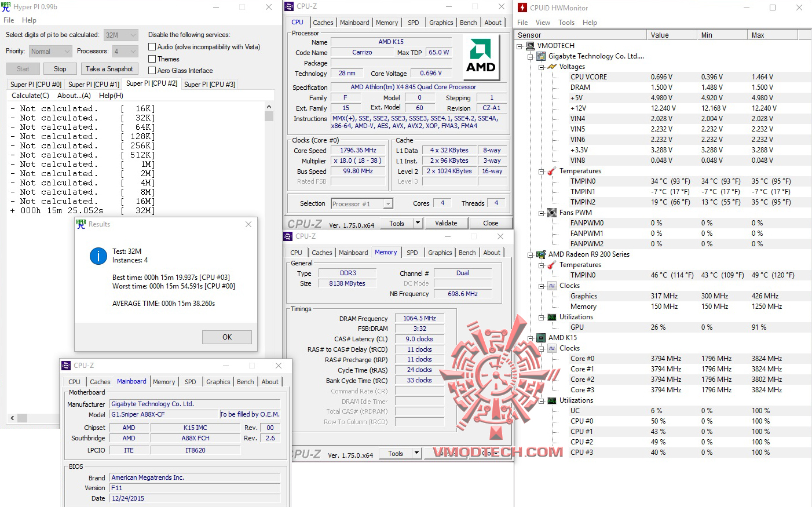812x507 pixels.
Task: Click the Validate button in CPU-Z
Action: 446,223
